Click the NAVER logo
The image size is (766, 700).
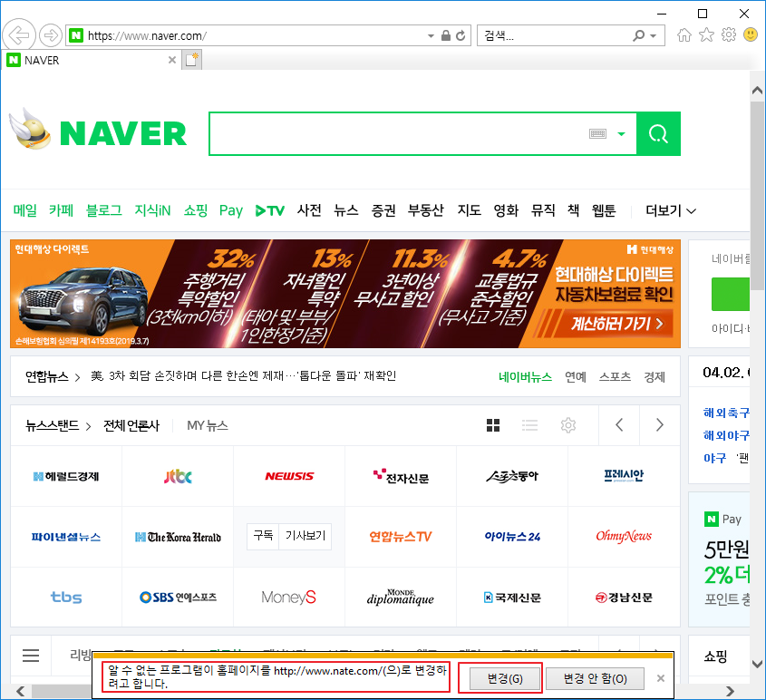[123, 133]
